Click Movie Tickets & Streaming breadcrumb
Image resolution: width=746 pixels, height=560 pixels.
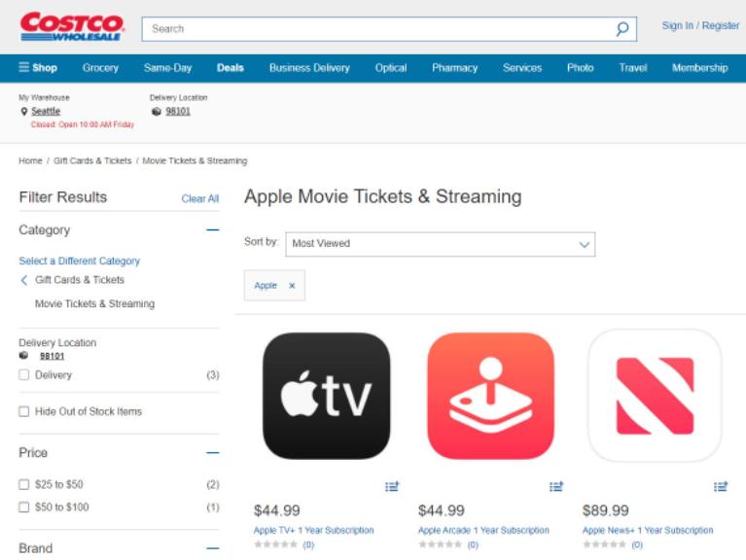[x=195, y=160]
